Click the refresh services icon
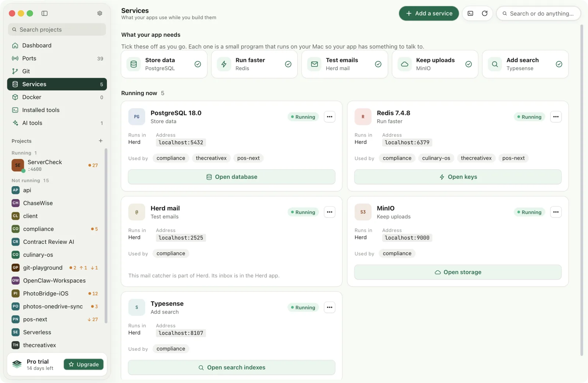 (x=485, y=14)
